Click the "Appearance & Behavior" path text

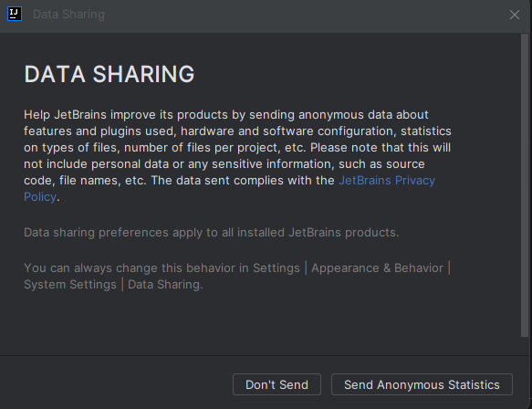pos(377,268)
